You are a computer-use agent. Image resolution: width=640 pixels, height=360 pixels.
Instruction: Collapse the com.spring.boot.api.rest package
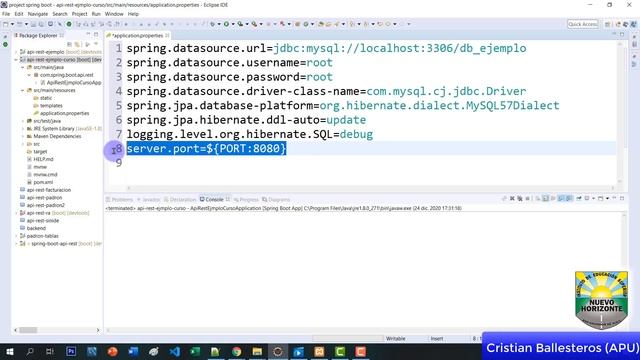coord(29,75)
